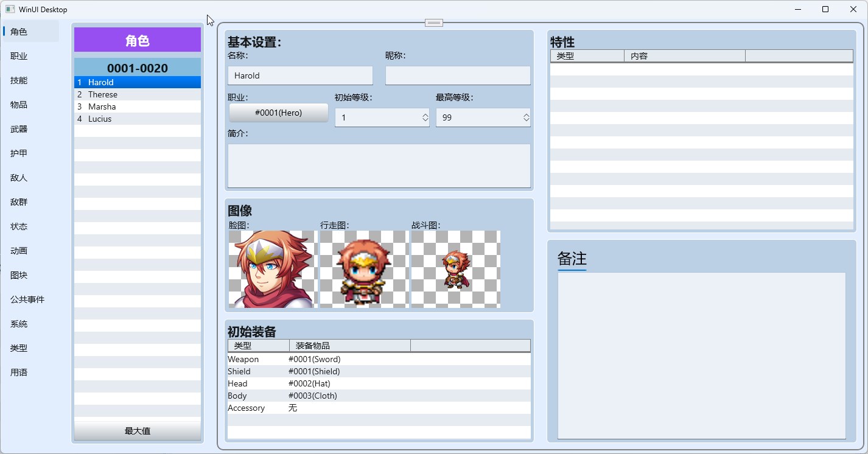Open the #0001(Hero) class selector button

pyautogui.click(x=279, y=113)
